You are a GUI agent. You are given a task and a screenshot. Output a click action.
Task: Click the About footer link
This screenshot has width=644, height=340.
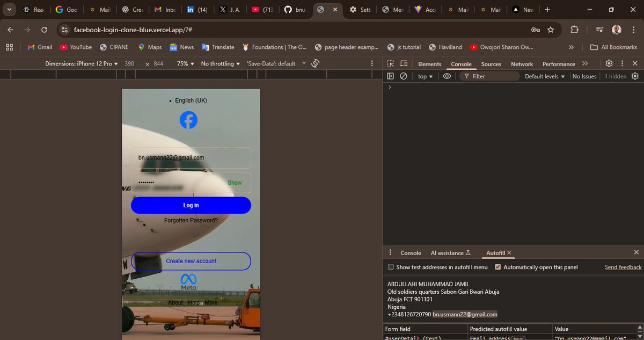click(175, 302)
